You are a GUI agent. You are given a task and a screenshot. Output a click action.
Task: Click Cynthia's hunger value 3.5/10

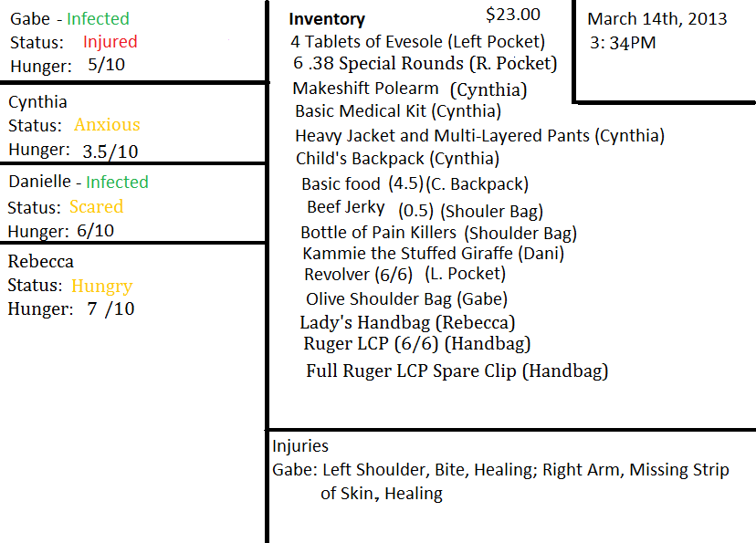click(x=110, y=151)
